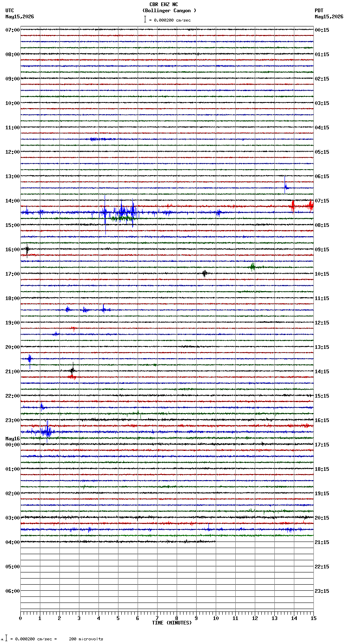The image size is (346, 644).
Task: Select the 04:00 UTC time label
Action: (x=13, y=542)
